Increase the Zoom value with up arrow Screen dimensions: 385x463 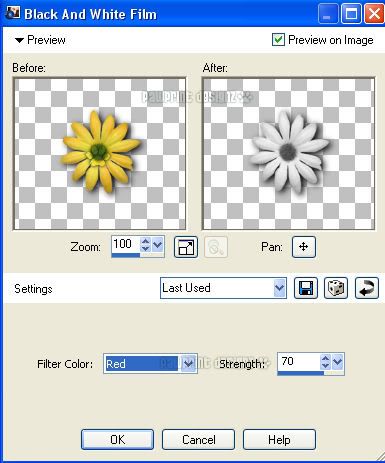(x=145, y=241)
